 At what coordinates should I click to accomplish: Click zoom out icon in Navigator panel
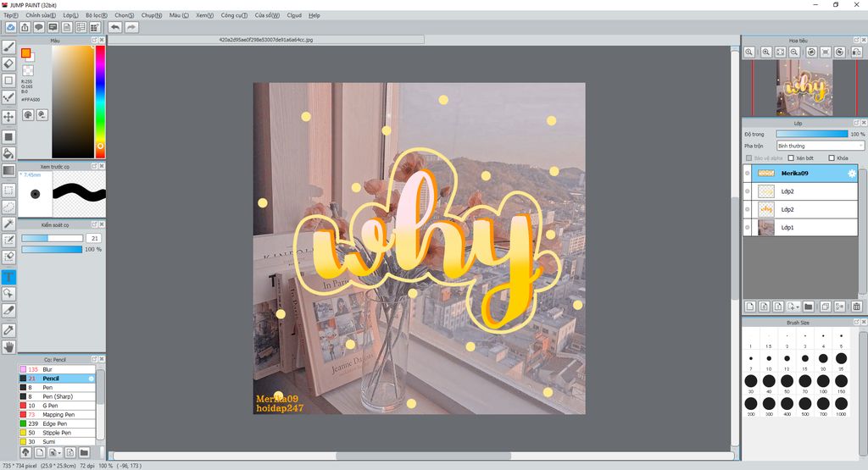coord(794,52)
